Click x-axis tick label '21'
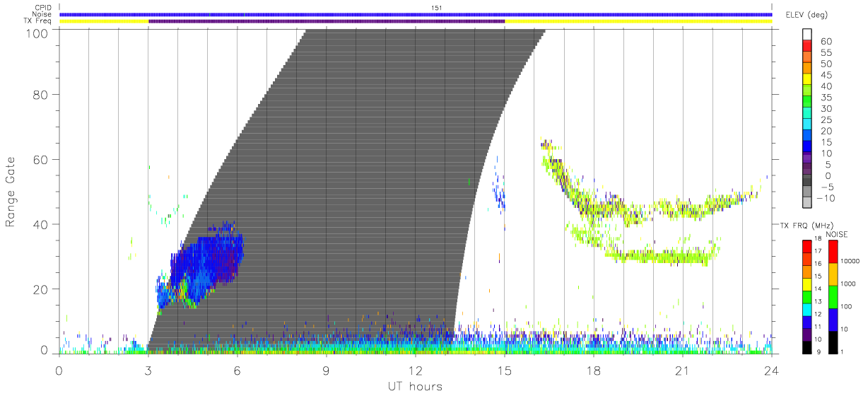 click(683, 370)
